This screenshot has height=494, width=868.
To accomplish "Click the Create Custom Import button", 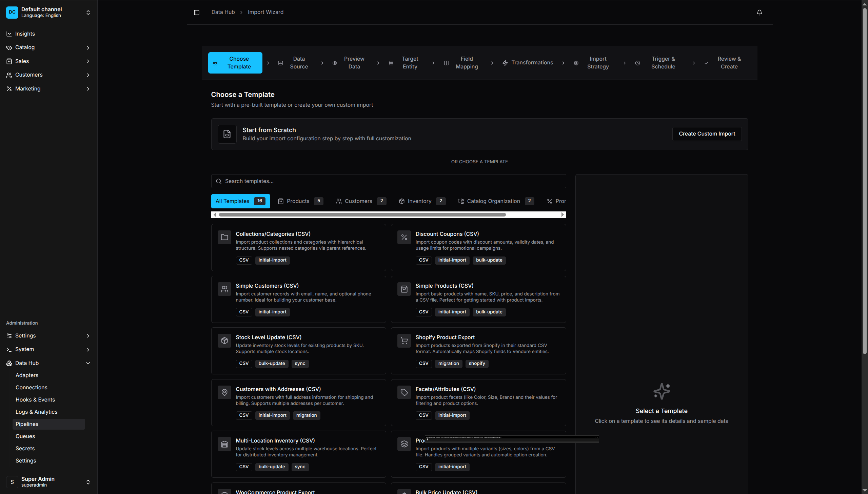I will pyautogui.click(x=706, y=134).
